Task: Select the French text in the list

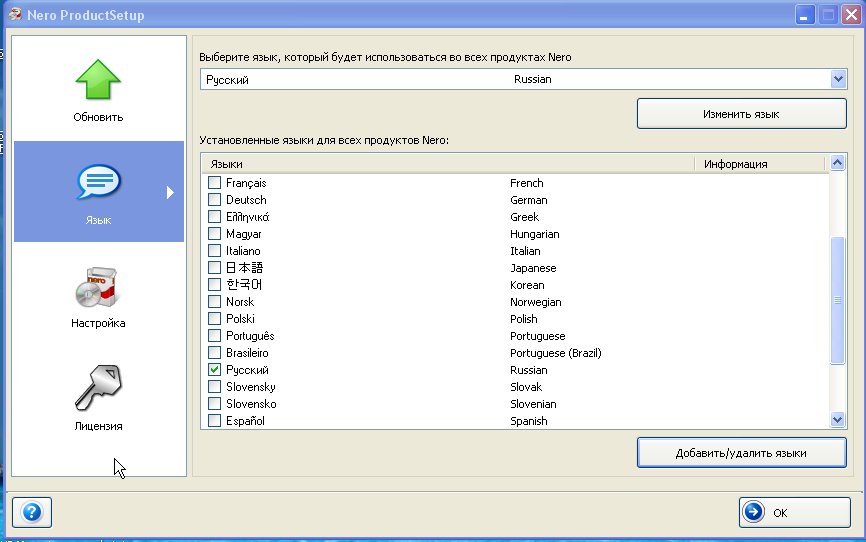Action: click(x=526, y=183)
